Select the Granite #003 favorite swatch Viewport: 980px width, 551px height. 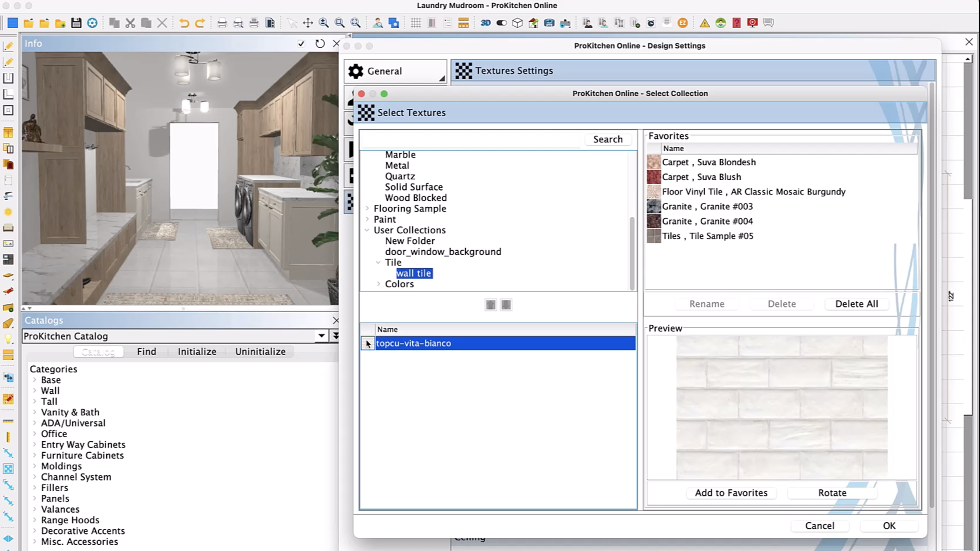654,206
